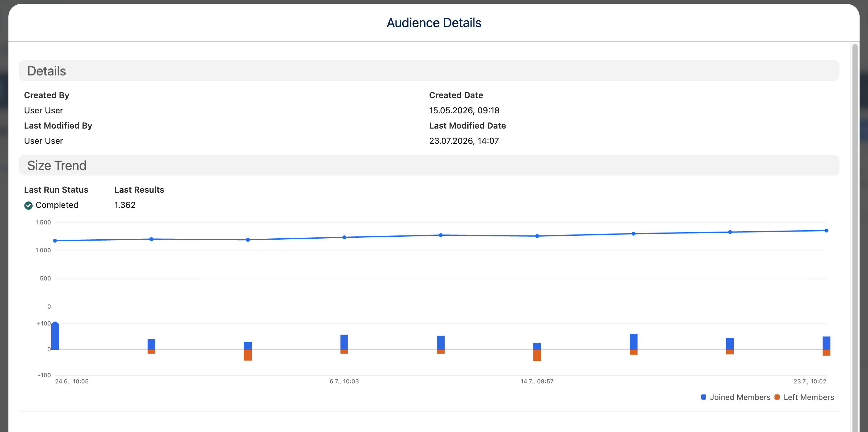Click the Joined Members blue legend swatch
The width and height of the screenshot is (868, 432).
[x=703, y=397]
